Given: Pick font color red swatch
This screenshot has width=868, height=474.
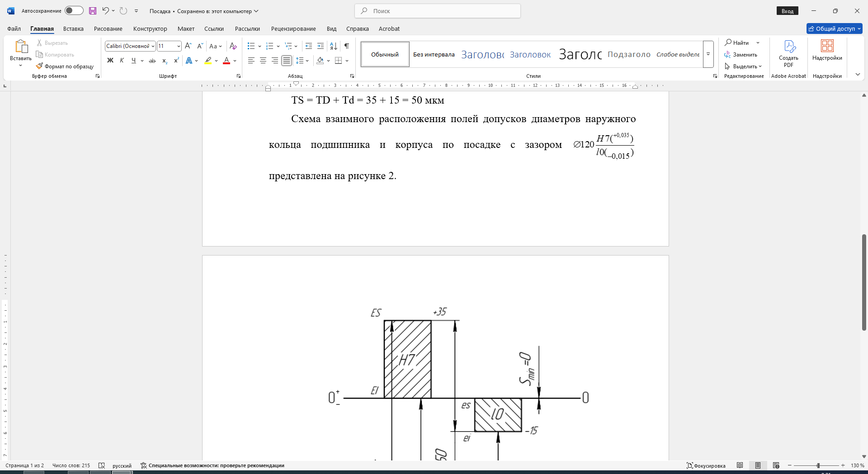Looking at the screenshot, I should click(x=226, y=61).
